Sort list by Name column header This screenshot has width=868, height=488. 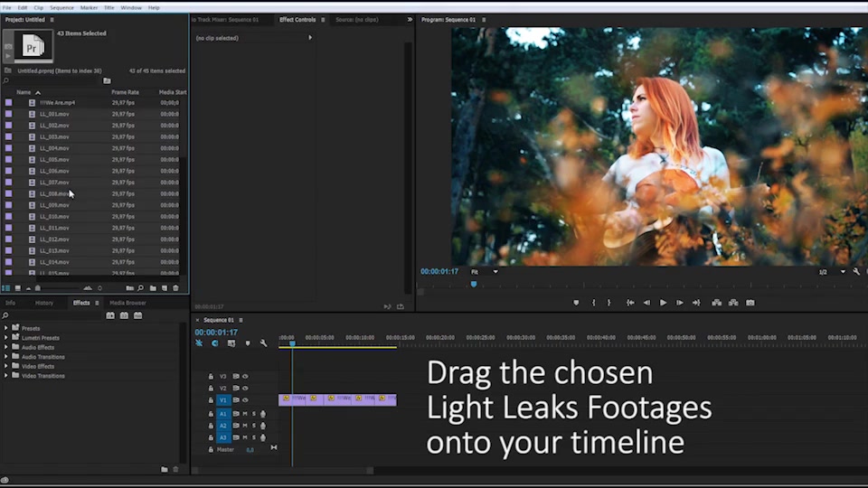coord(24,92)
